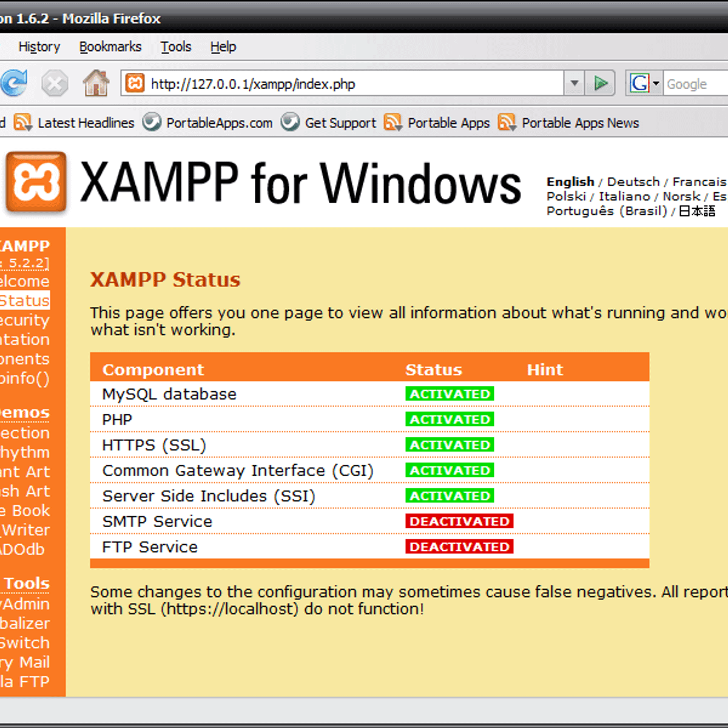Open the Welcome sidebar link
The height and width of the screenshot is (728, 728).
[25, 281]
